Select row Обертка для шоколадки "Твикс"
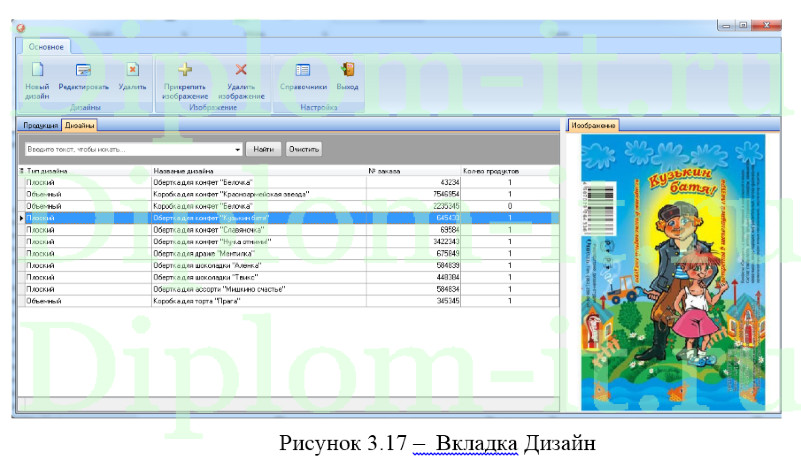The height and width of the screenshot is (460, 801). pyautogui.click(x=289, y=277)
